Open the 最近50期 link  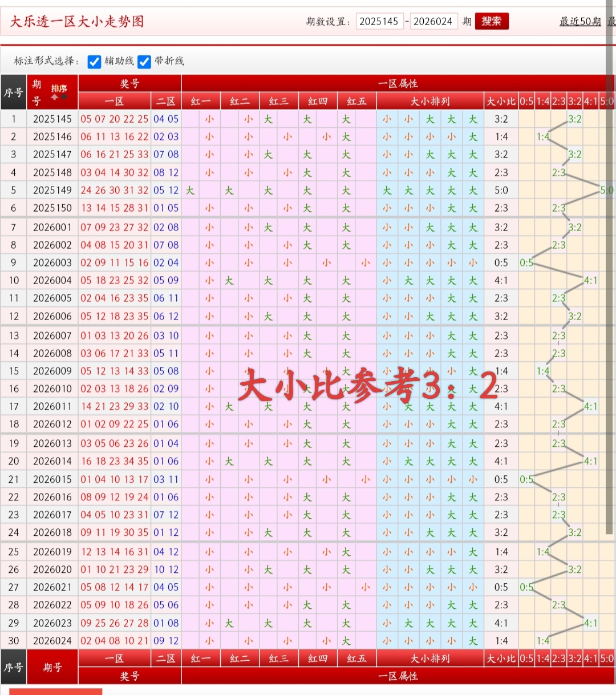click(x=580, y=21)
